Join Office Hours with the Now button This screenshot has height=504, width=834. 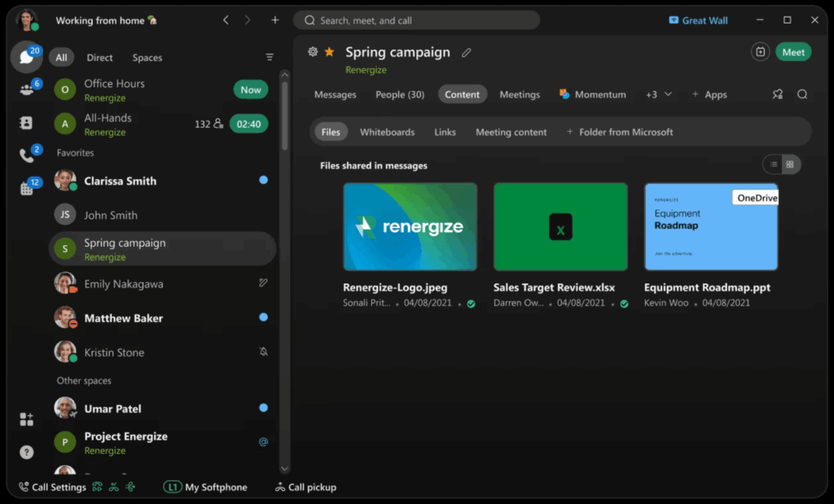pyautogui.click(x=251, y=90)
